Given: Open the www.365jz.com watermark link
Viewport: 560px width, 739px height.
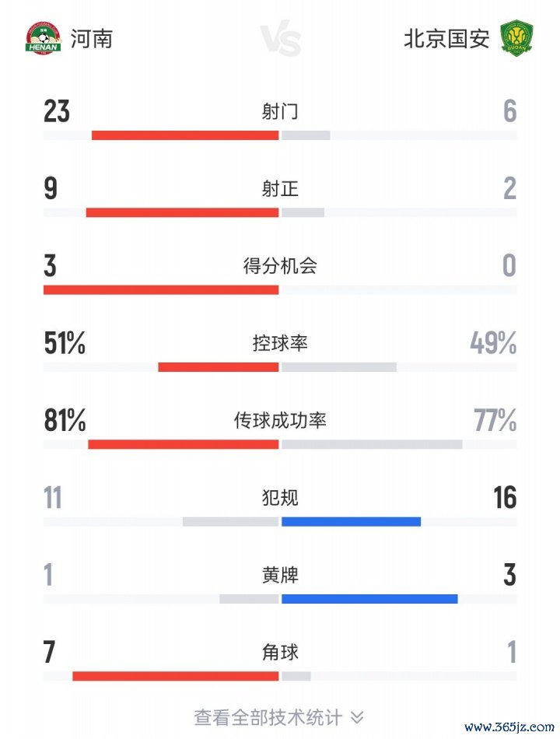Looking at the screenshot, I should click(x=509, y=727).
